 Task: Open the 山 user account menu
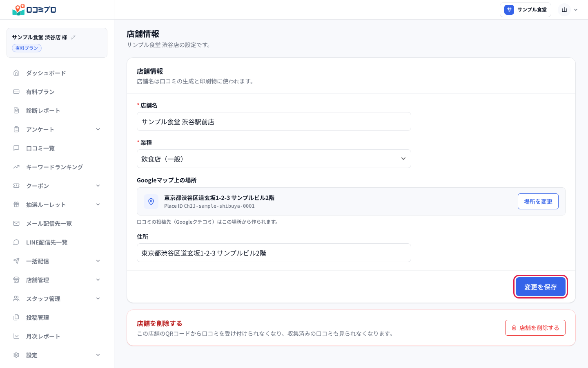pyautogui.click(x=569, y=10)
